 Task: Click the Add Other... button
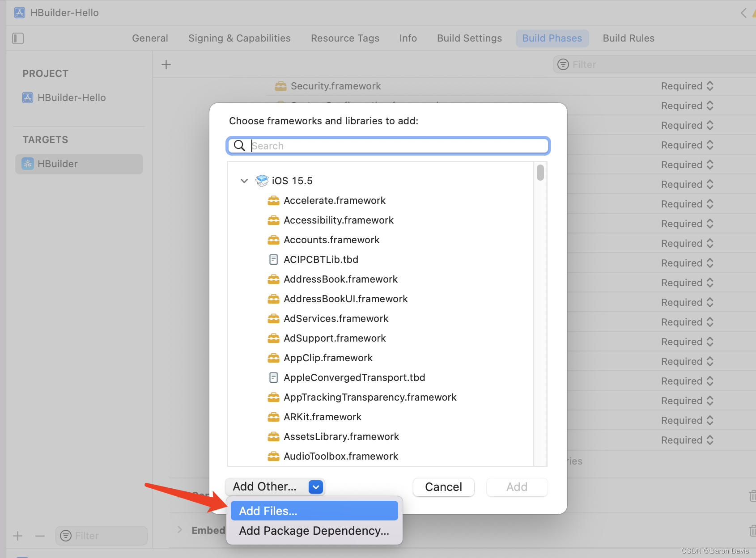(275, 487)
